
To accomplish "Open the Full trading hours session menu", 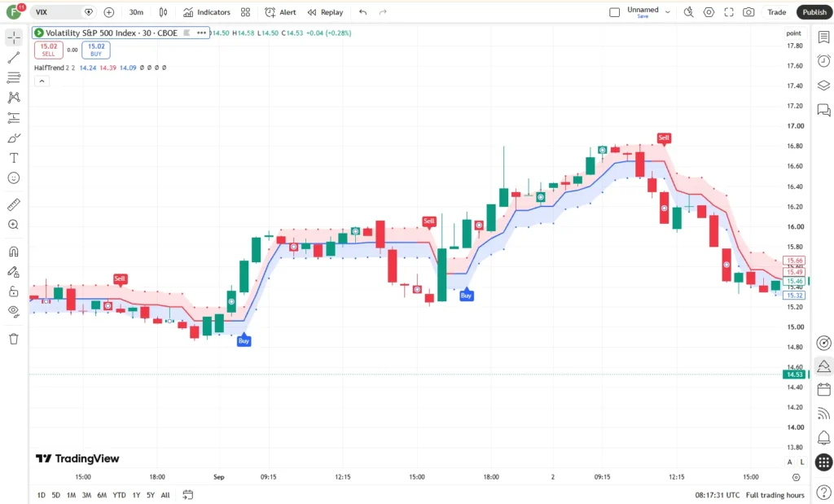I will (x=775, y=495).
